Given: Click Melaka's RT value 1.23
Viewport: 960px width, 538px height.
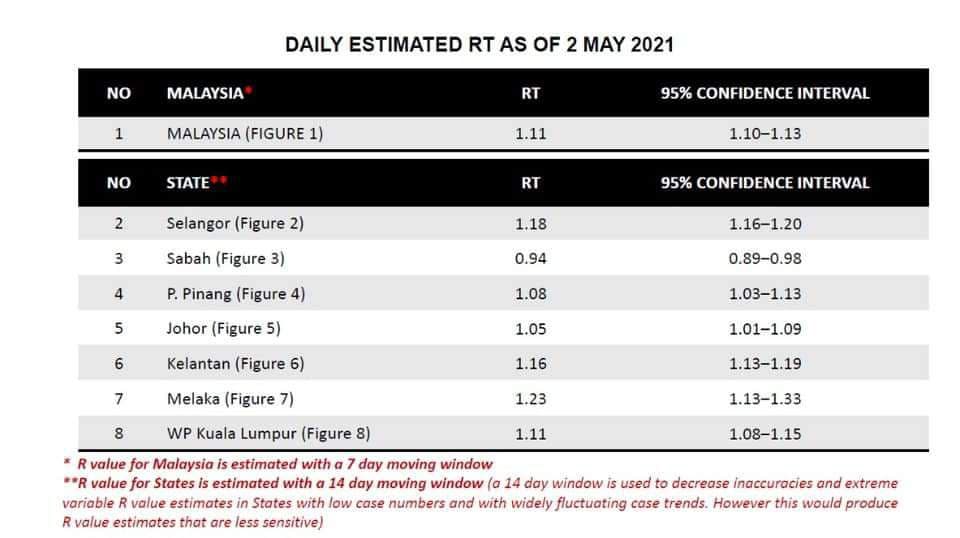Looking at the screenshot, I should pyautogui.click(x=531, y=399).
